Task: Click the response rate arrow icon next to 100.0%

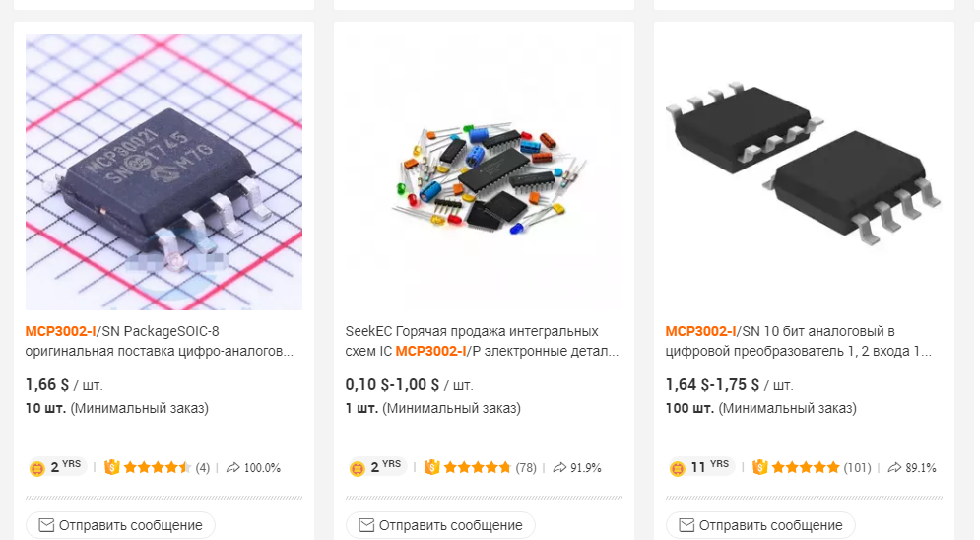Action: pos(233,467)
